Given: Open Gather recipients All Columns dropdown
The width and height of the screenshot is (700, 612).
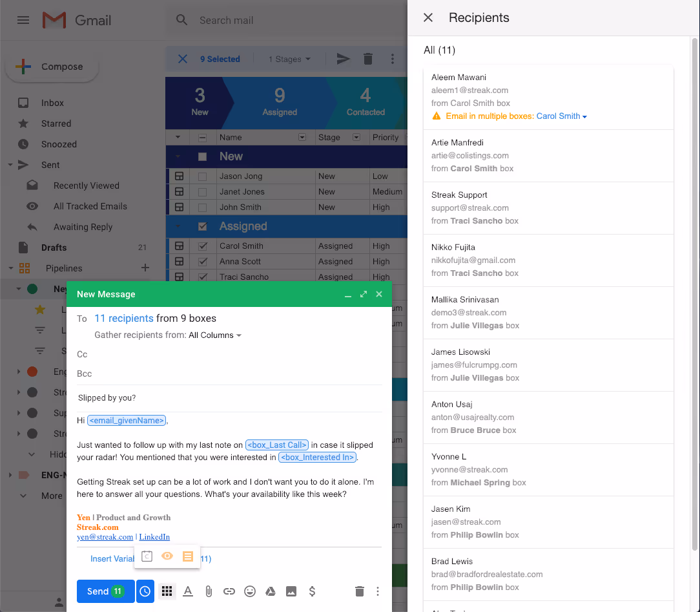Looking at the screenshot, I should pos(215,335).
